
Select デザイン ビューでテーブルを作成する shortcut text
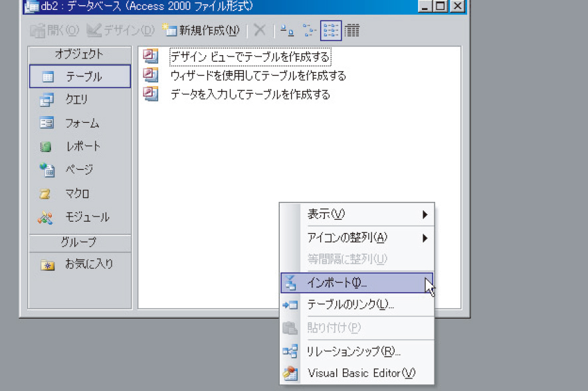tap(250, 57)
